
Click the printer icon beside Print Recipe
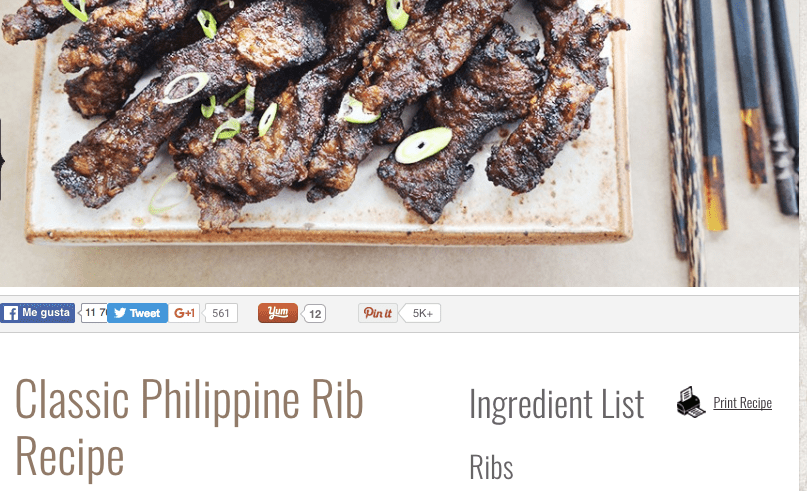(x=691, y=402)
